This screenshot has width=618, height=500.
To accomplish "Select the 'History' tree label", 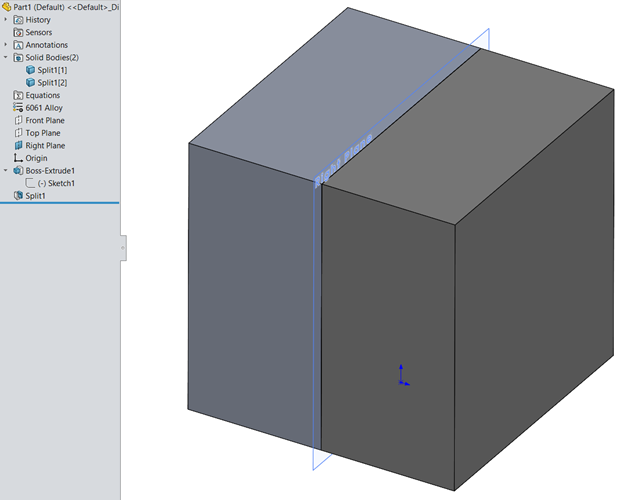I will [38, 20].
